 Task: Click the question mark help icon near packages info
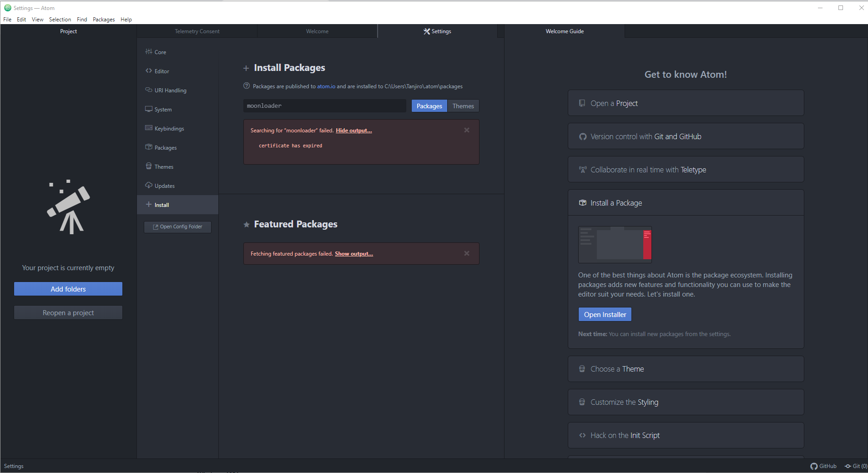247,86
